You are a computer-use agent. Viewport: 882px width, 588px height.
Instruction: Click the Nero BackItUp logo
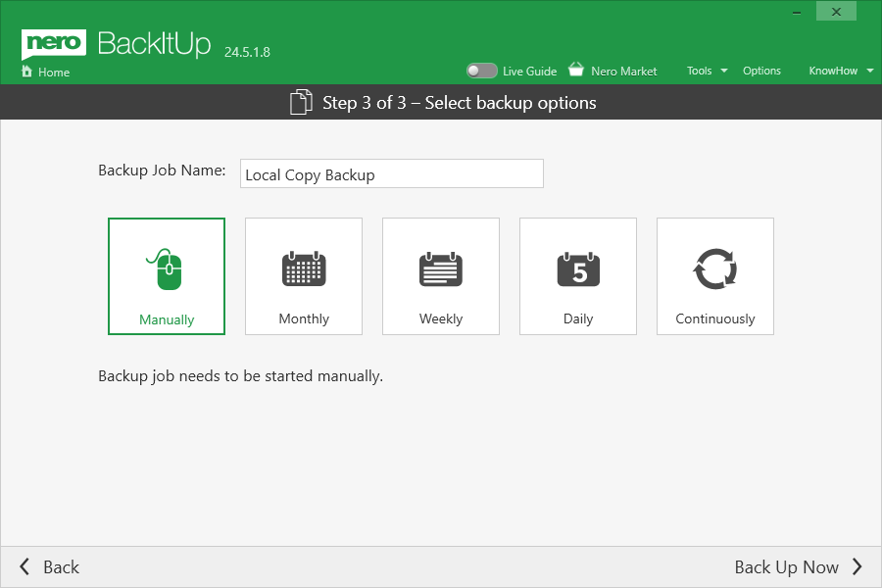click(x=116, y=45)
